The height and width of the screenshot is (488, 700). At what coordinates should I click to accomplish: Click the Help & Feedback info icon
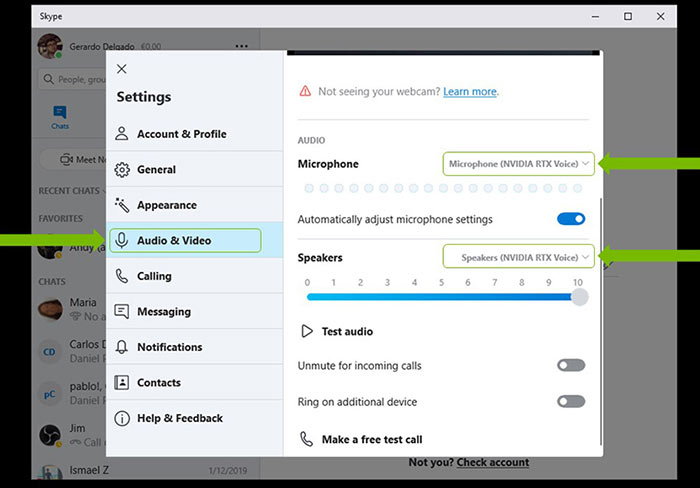tap(122, 418)
